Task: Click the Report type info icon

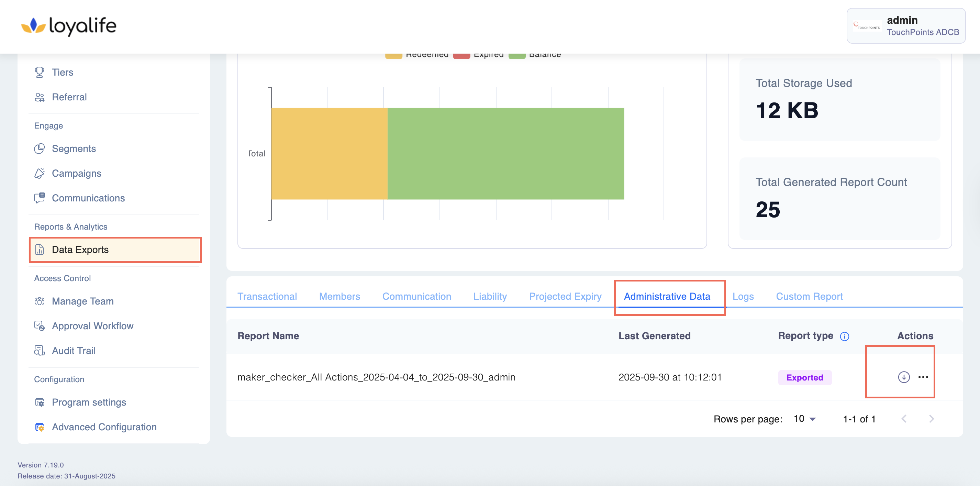Action: coord(844,336)
